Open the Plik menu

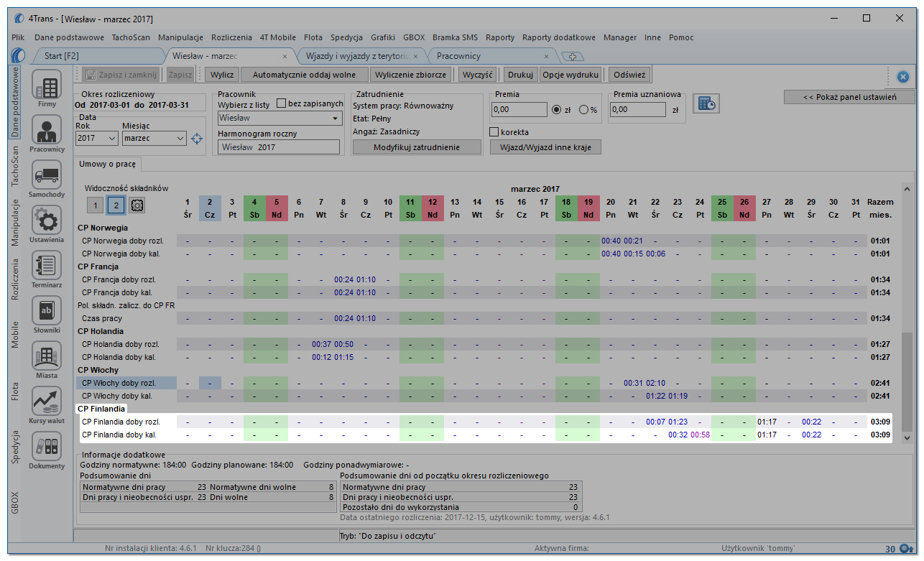pyautogui.click(x=19, y=37)
